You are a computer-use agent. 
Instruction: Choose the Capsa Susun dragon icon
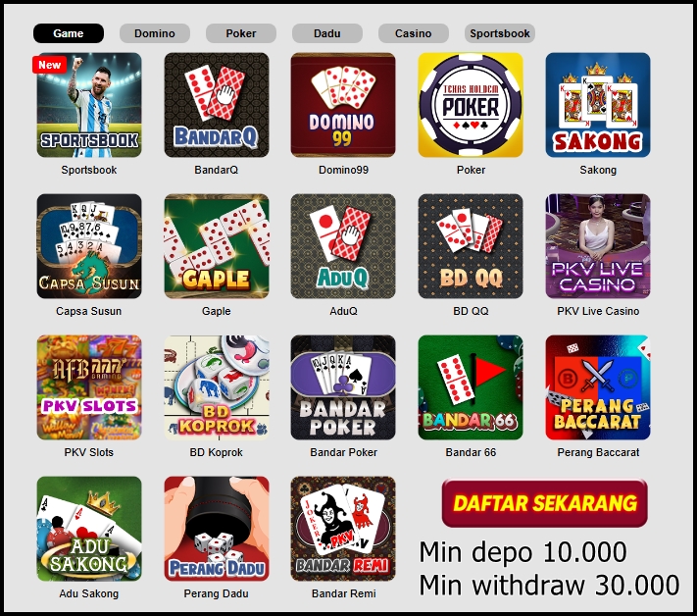coord(89,246)
